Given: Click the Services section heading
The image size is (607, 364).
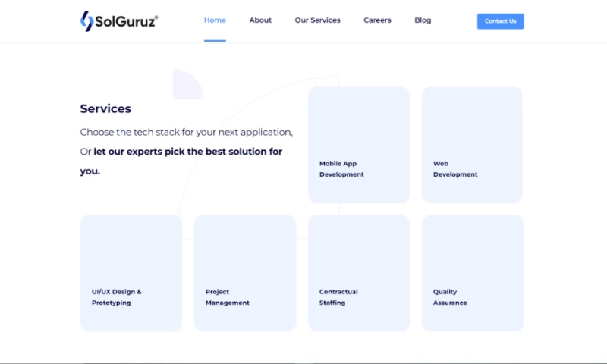Looking at the screenshot, I should 105,108.
